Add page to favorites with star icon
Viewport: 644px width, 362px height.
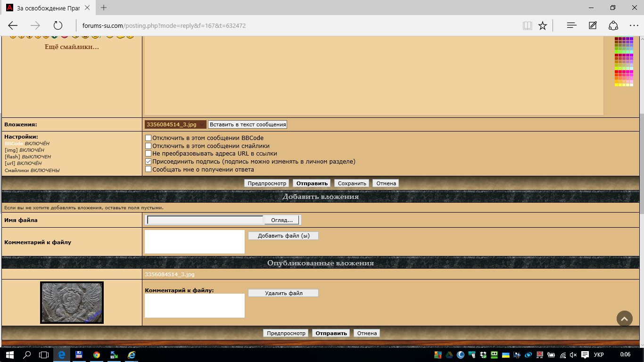coord(543,25)
